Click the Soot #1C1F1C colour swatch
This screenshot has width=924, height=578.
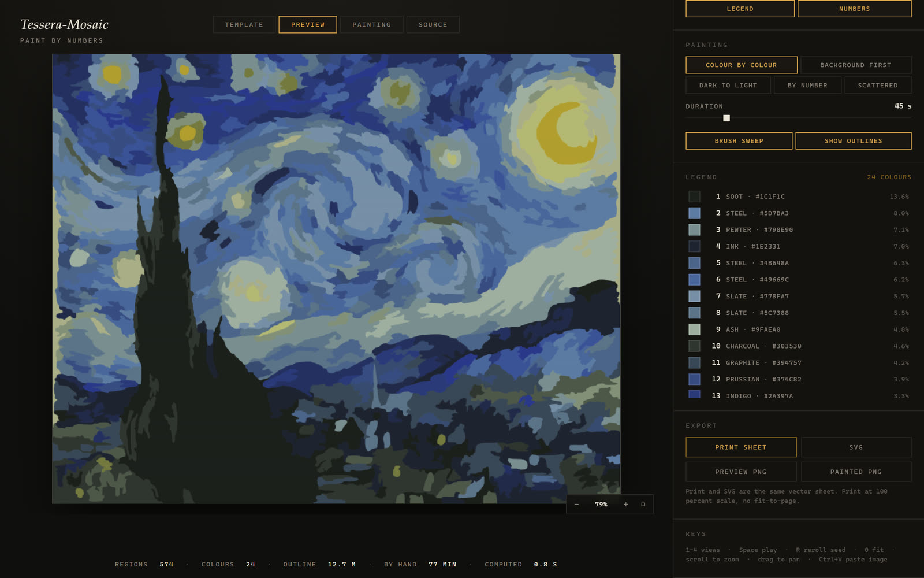pos(694,197)
